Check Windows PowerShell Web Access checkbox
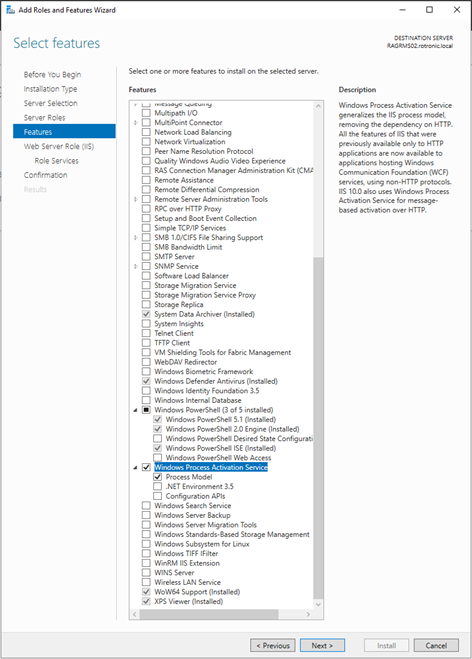Image resolution: width=472 pixels, height=659 pixels. [x=157, y=458]
